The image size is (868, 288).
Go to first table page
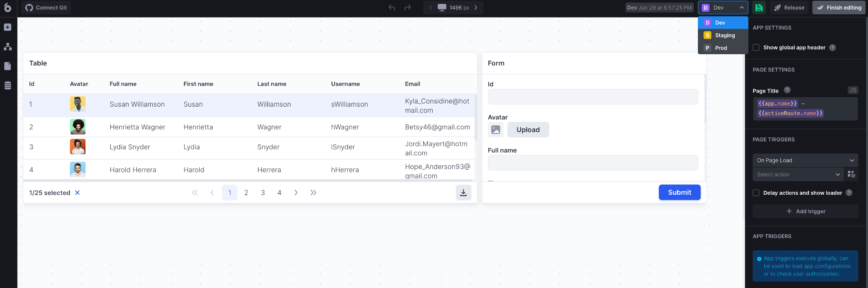[x=195, y=193]
